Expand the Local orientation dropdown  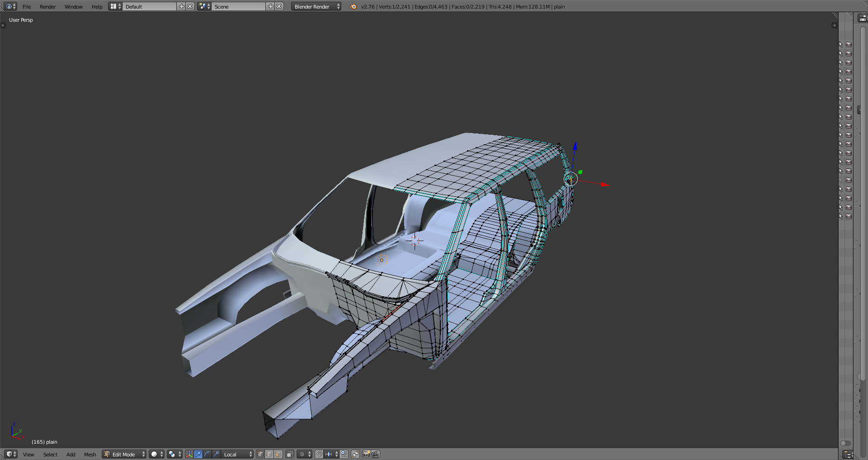pyautogui.click(x=238, y=454)
